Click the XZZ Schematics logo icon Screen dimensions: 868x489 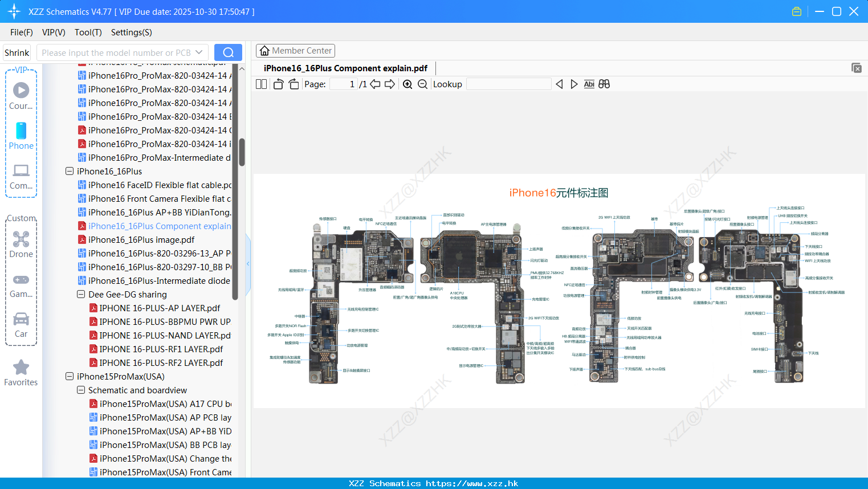pyautogui.click(x=14, y=11)
